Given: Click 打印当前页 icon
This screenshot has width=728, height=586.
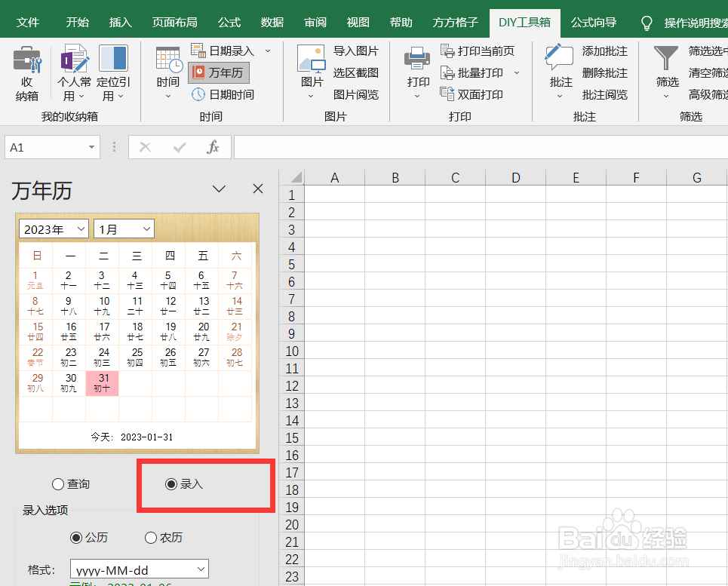Looking at the screenshot, I should point(447,51).
